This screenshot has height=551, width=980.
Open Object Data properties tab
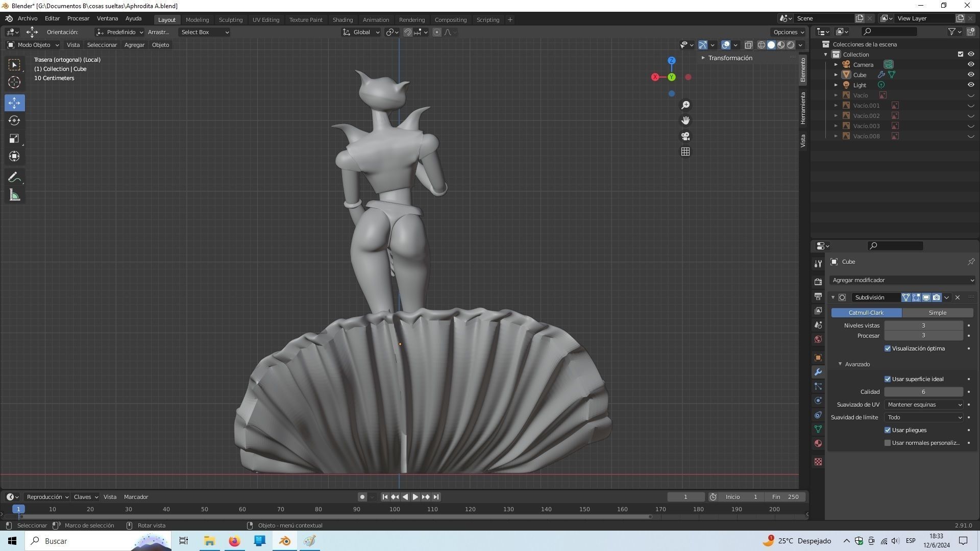click(x=818, y=429)
